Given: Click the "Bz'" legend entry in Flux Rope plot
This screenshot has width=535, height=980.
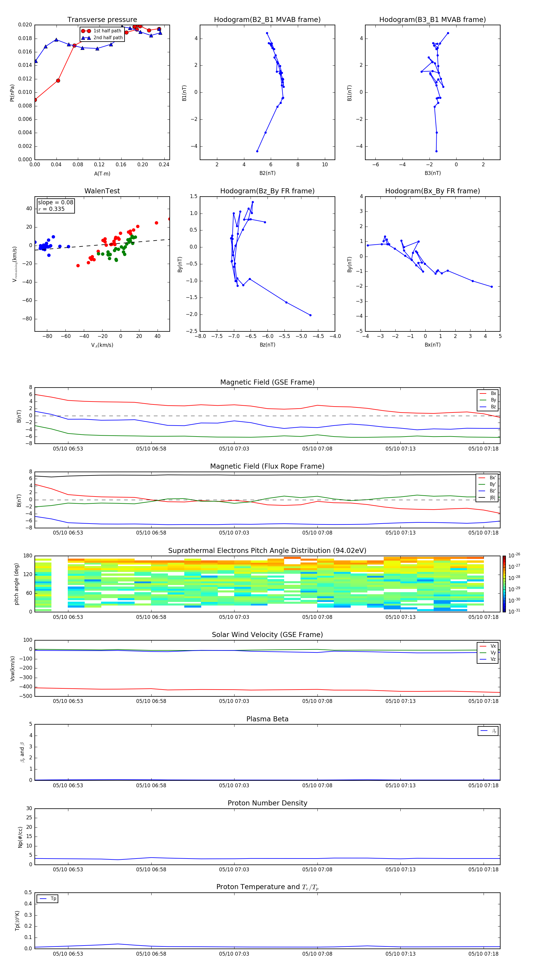Looking at the screenshot, I should pos(487,491).
